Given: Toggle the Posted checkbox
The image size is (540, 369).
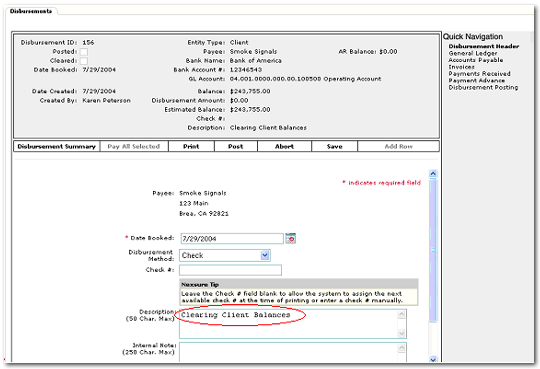Looking at the screenshot, I should (x=84, y=52).
